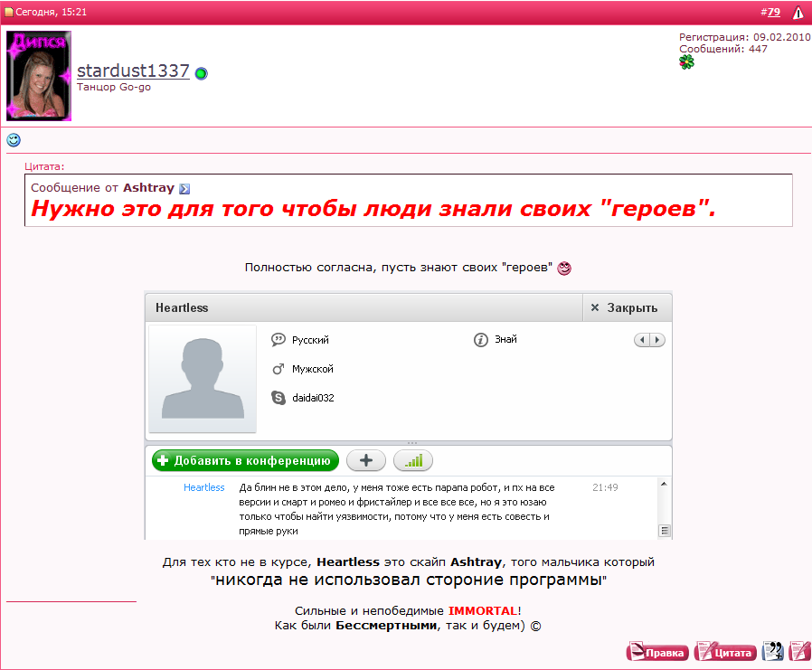Viewport: 812px width, 670px height.
Task: Click new post icon beside Сегодня, 15:21
Action: tap(9, 12)
